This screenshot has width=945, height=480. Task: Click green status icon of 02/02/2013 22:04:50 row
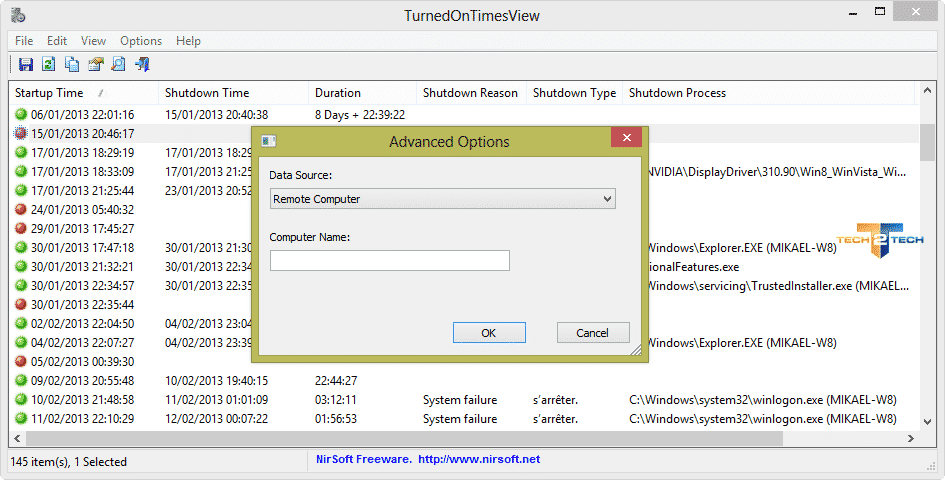(x=21, y=324)
